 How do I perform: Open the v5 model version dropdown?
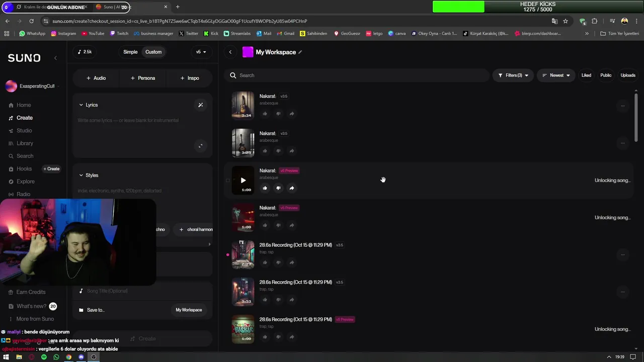point(201,52)
